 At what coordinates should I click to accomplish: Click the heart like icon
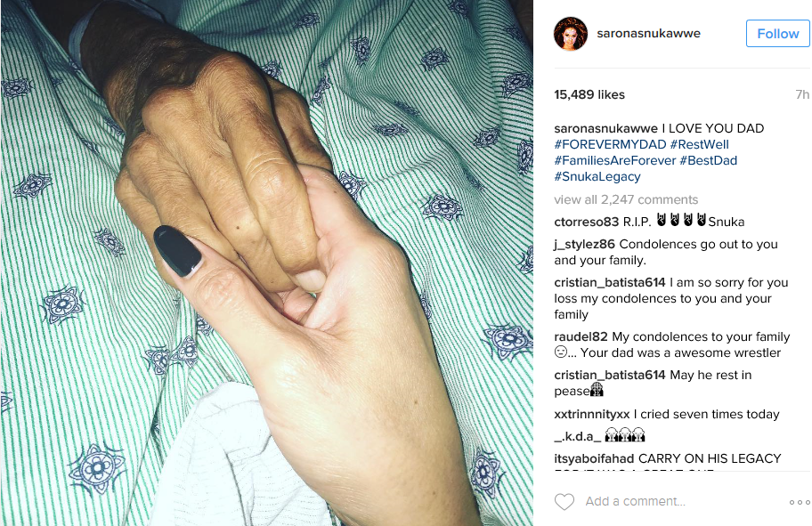point(564,502)
